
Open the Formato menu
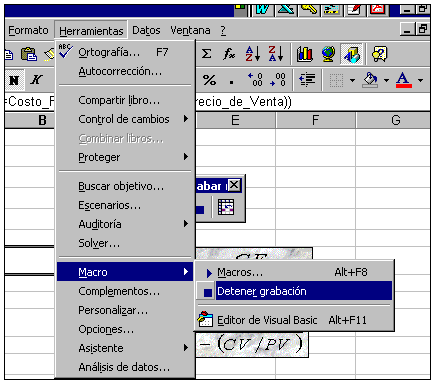coord(28,30)
